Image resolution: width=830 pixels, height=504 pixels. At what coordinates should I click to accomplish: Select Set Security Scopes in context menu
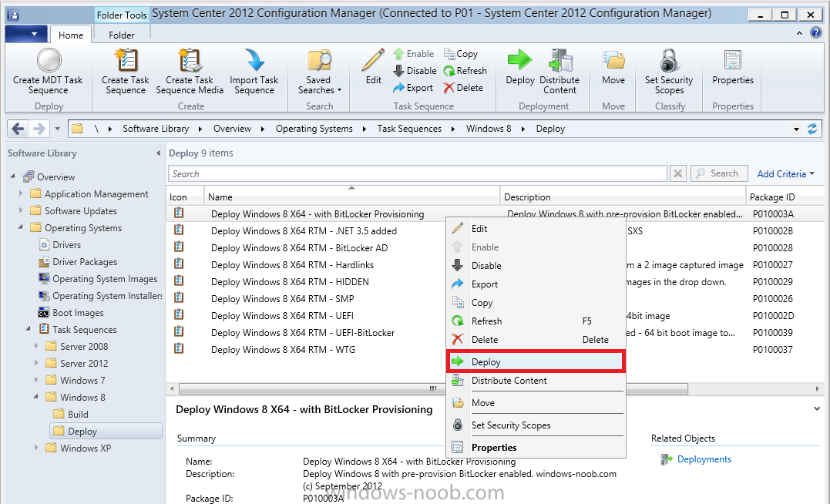tap(536, 425)
